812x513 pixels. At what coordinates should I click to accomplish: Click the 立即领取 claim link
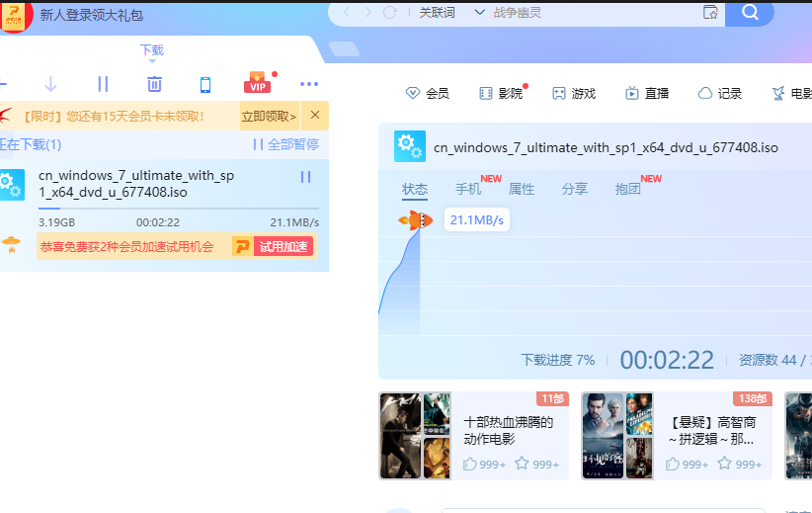[269, 117]
